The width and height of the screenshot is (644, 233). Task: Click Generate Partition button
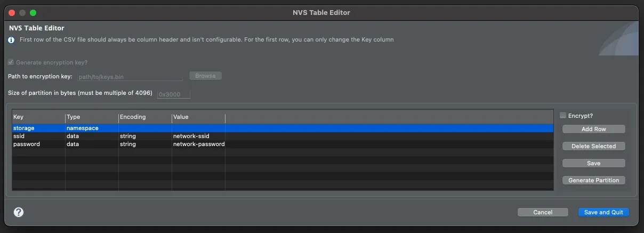(593, 180)
